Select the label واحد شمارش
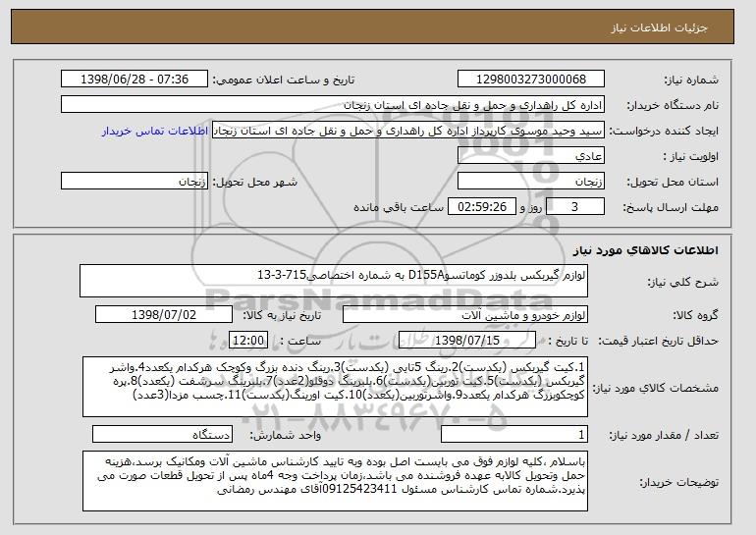756x535 pixels. [285, 435]
